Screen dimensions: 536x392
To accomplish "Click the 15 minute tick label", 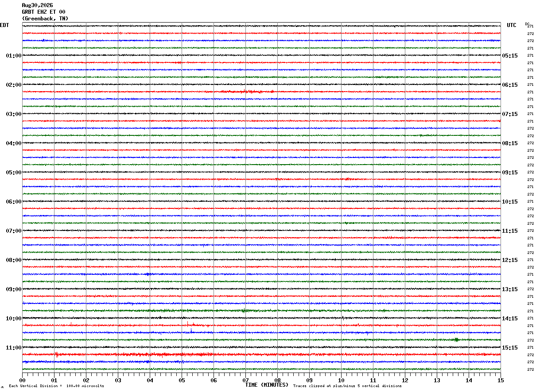I will [501, 380].
